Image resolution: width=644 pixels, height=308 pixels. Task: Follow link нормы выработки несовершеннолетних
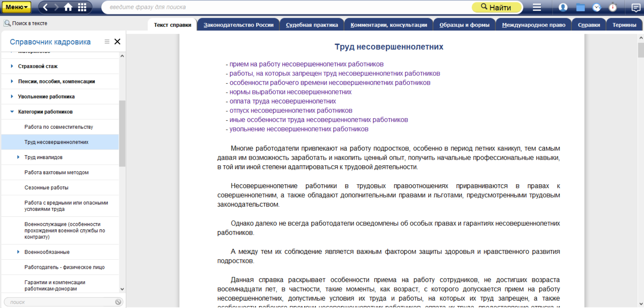[x=290, y=92]
